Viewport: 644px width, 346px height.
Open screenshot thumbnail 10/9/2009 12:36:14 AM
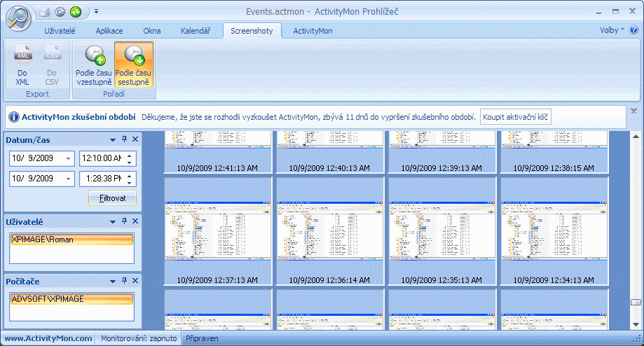(x=330, y=231)
